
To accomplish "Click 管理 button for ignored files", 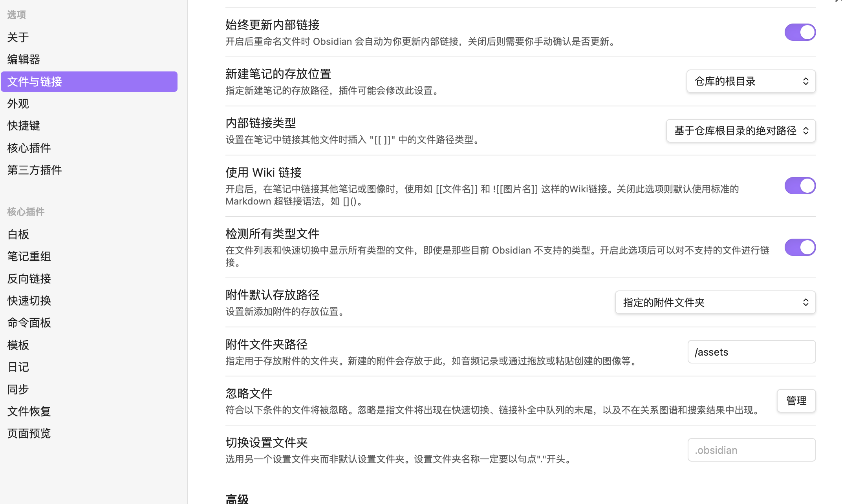I will 796,401.
